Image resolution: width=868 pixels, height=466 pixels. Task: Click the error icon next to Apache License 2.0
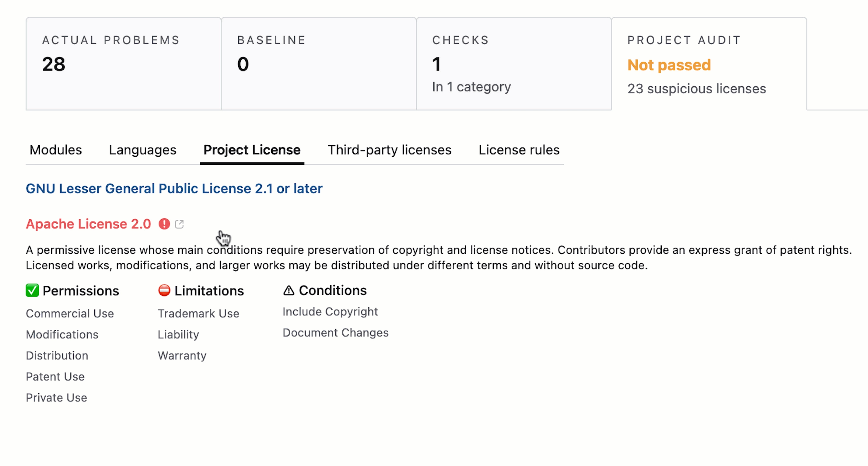click(164, 224)
